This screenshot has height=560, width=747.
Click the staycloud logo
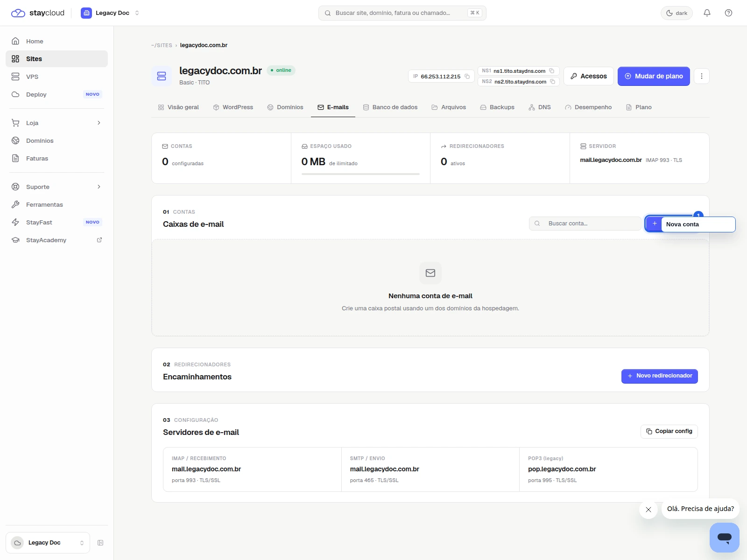tap(38, 13)
